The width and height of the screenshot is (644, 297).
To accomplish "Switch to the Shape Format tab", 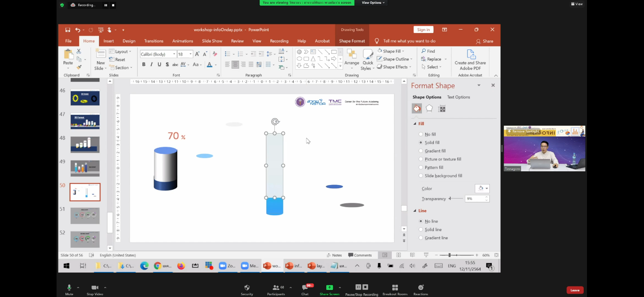I will pyautogui.click(x=352, y=41).
